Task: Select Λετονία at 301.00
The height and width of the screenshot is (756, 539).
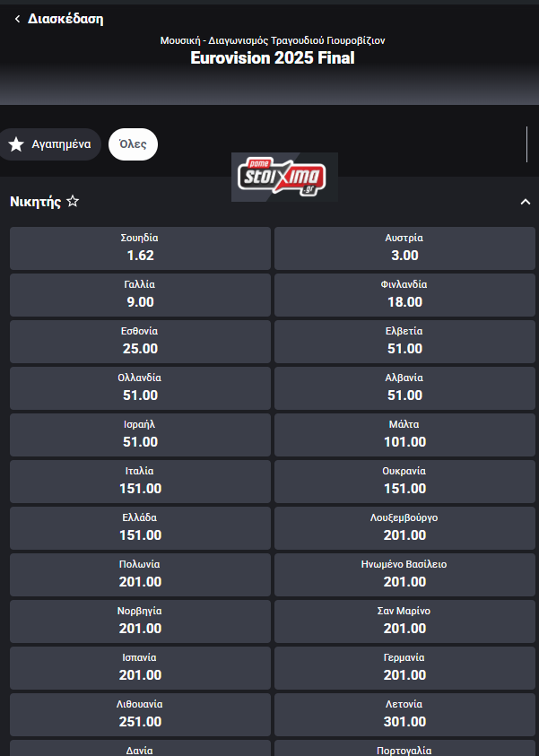Action: point(404,715)
